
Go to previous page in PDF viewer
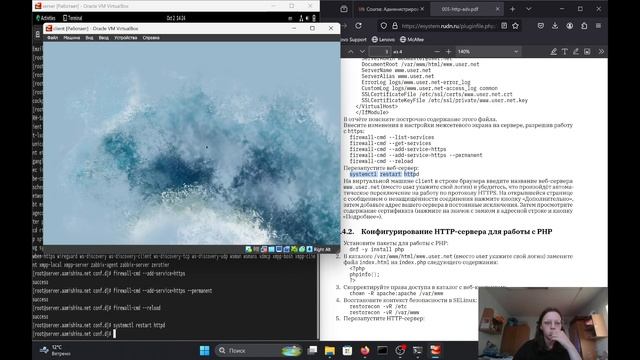pyautogui.click(x=351, y=52)
